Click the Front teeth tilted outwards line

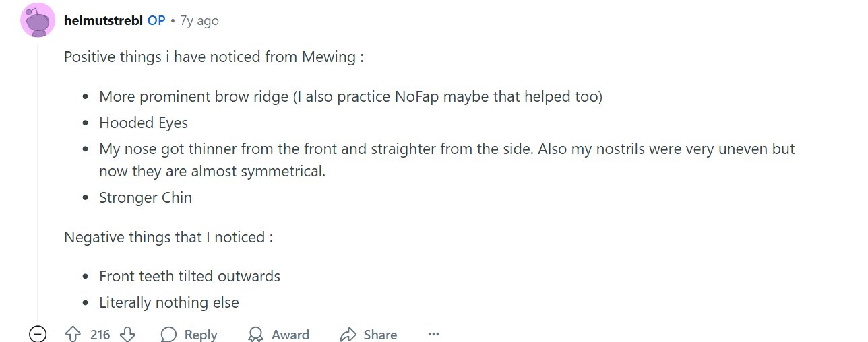(189, 276)
